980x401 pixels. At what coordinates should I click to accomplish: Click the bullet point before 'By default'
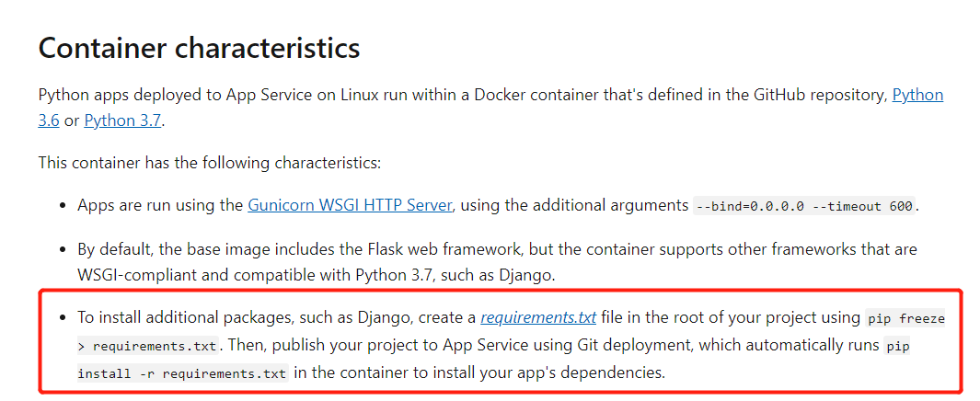(x=62, y=250)
